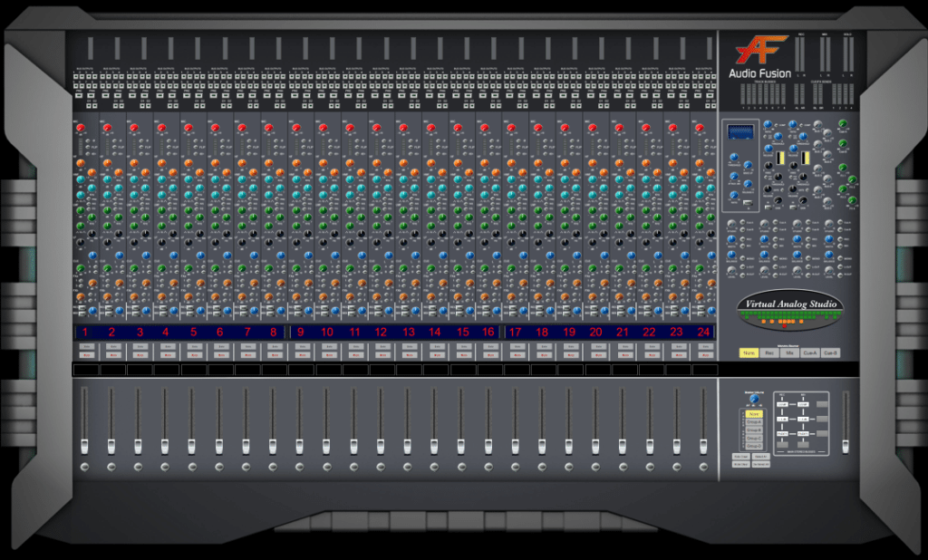The height and width of the screenshot is (560, 928).
Task: Turn the green Cue-A send knob in the master section
Action: tap(842, 122)
